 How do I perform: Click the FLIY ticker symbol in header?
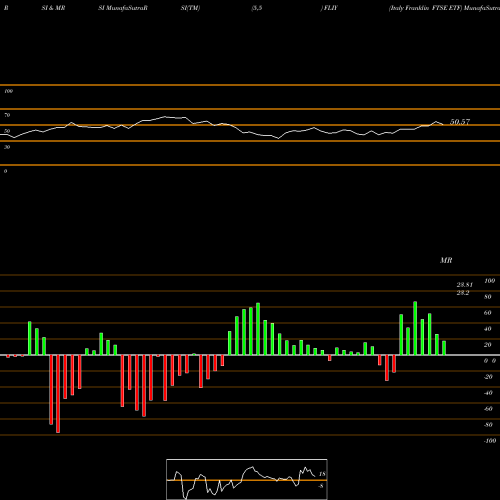[x=330, y=8]
